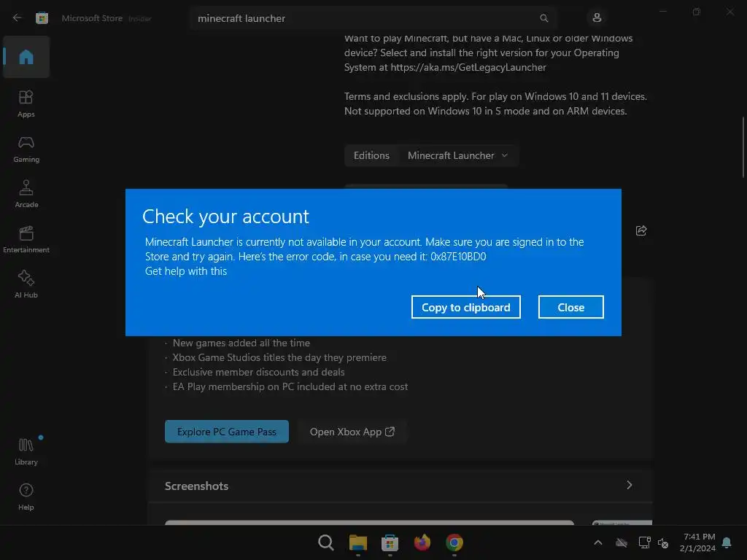
Task: Open the Arcade section
Action: click(26, 194)
